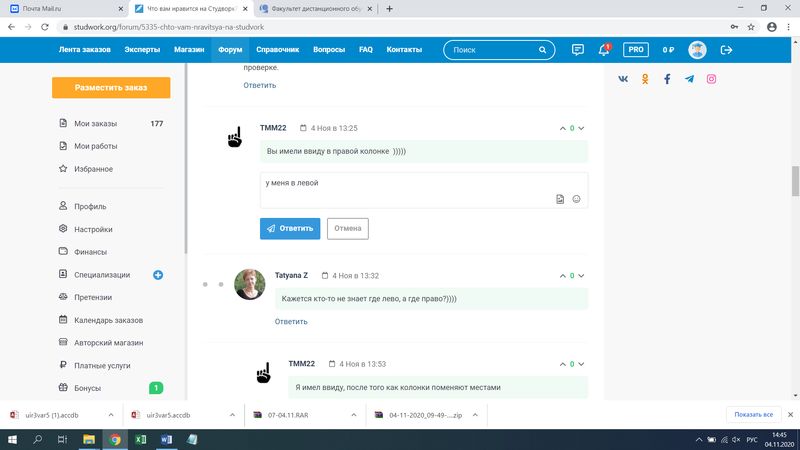Downvote Tatyana Z's comment

pos(581,275)
